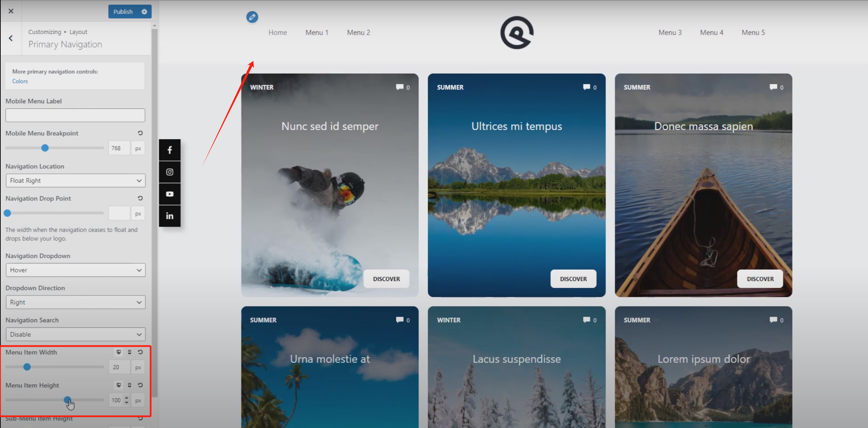The image size is (868, 428).
Task: Click the edit pencil shortcut on header
Action: pos(252,17)
